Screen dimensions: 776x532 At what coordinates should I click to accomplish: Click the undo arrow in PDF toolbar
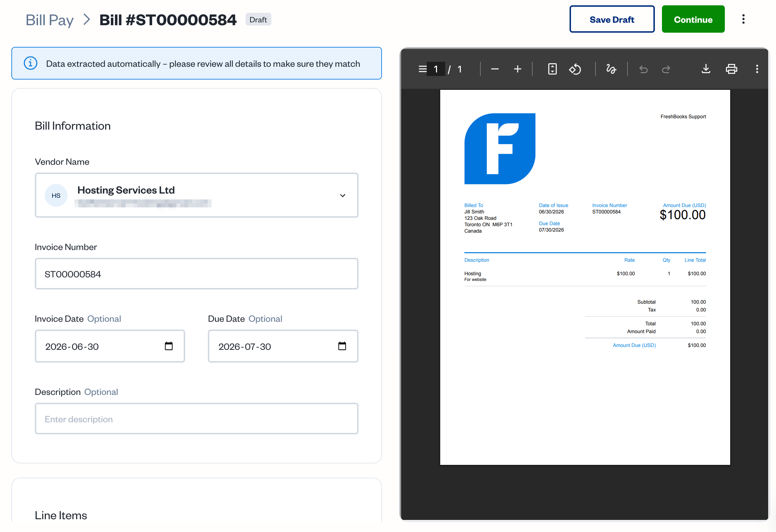click(643, 69)
